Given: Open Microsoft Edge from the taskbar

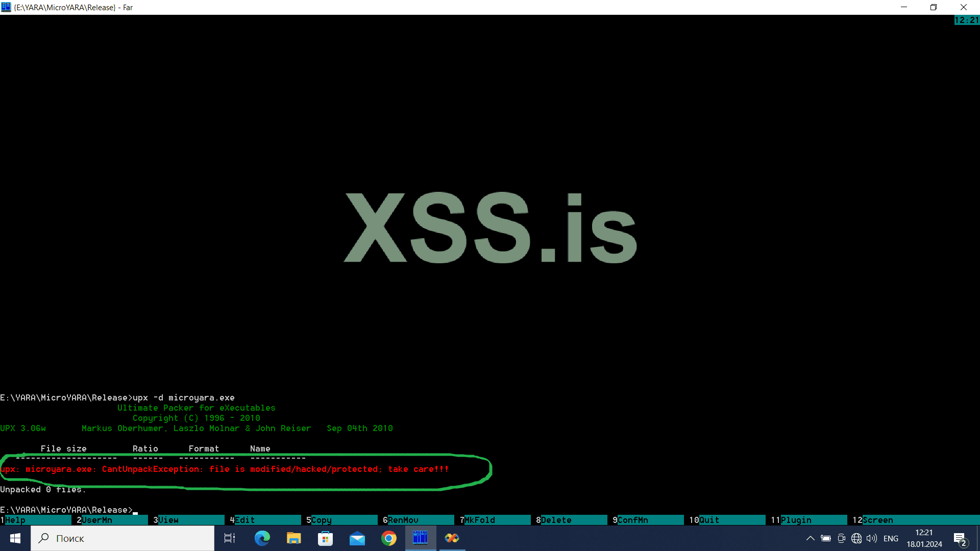Looking at the screenshot, I should [262, 538].
